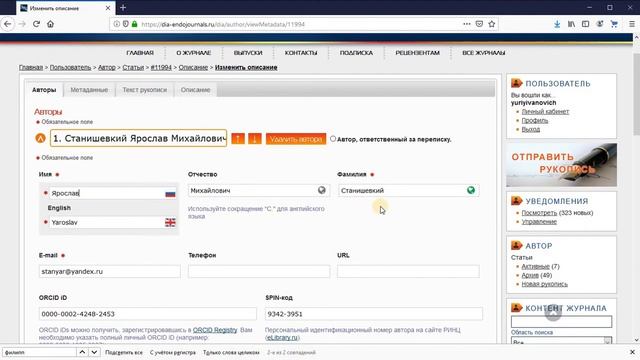Screen dimensions: 640x360
Task: Open the shopping cart extension icon
Action: (x=614, y=24)
